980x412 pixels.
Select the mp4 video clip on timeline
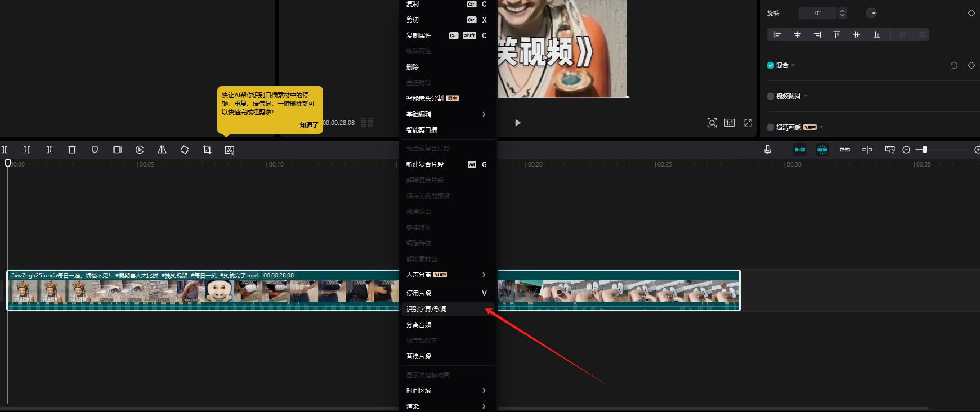click(373, 290)
